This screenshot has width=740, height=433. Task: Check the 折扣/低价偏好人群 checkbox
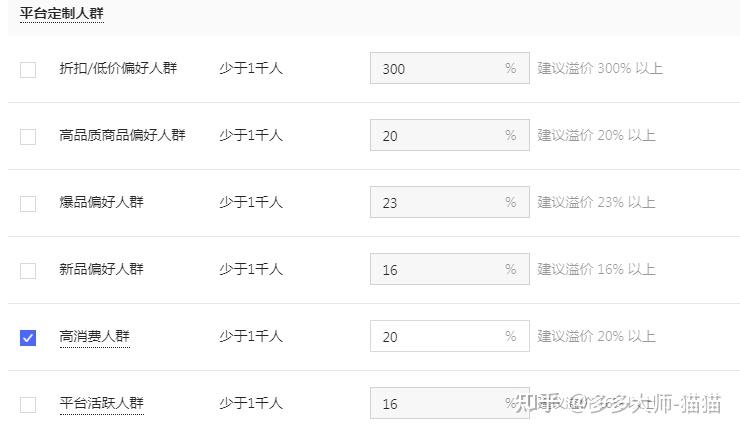click(28, 69)
